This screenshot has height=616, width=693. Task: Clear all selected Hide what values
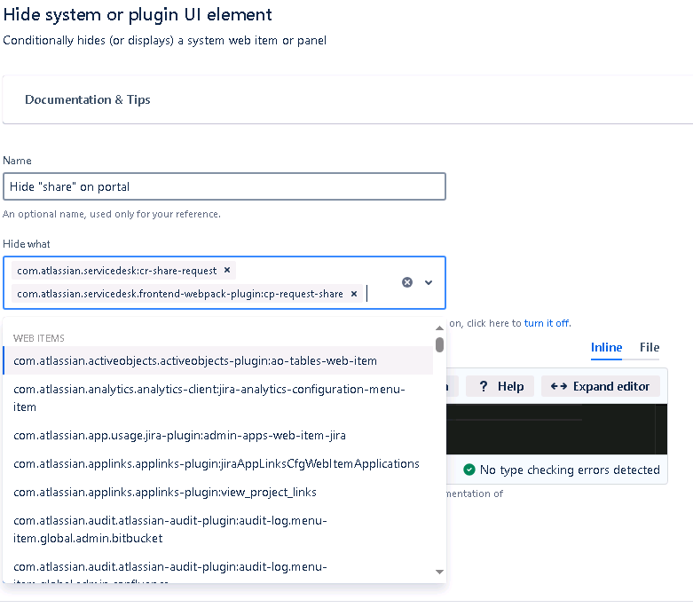(x=407, y=282)
